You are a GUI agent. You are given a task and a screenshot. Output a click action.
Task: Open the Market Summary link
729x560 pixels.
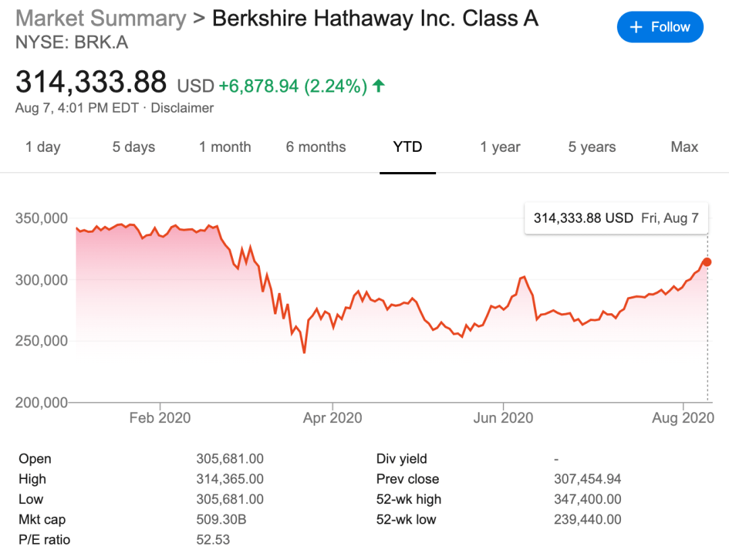101,19
